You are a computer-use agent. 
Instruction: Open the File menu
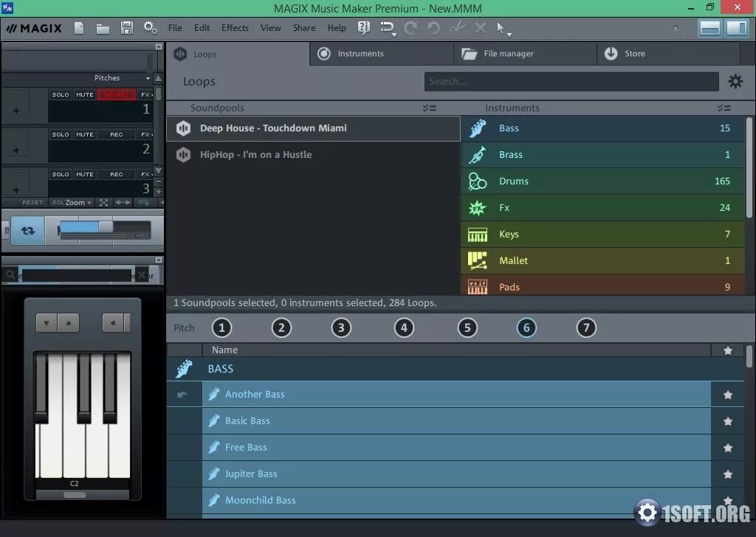175,28
